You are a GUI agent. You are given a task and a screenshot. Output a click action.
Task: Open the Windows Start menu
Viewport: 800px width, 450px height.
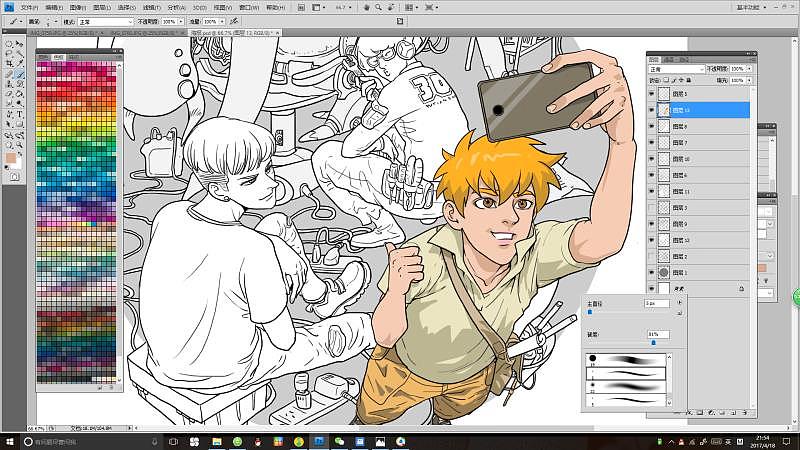[10, 441]
